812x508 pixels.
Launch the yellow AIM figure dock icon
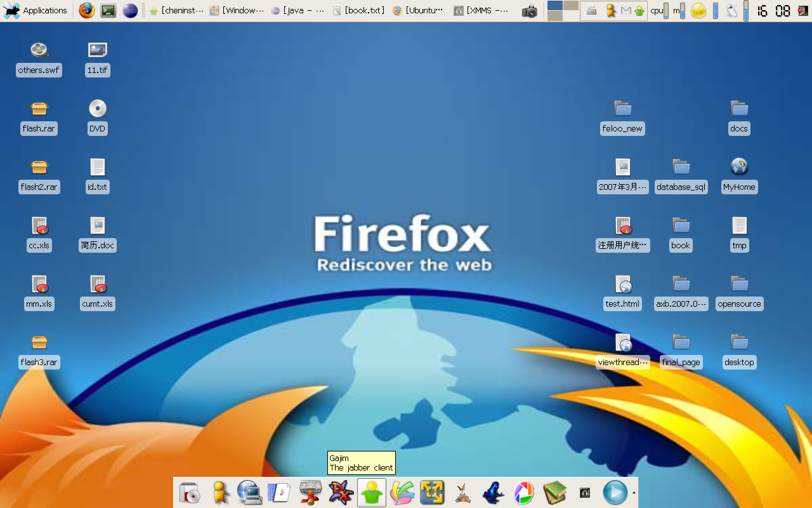(x=219, y=493)
